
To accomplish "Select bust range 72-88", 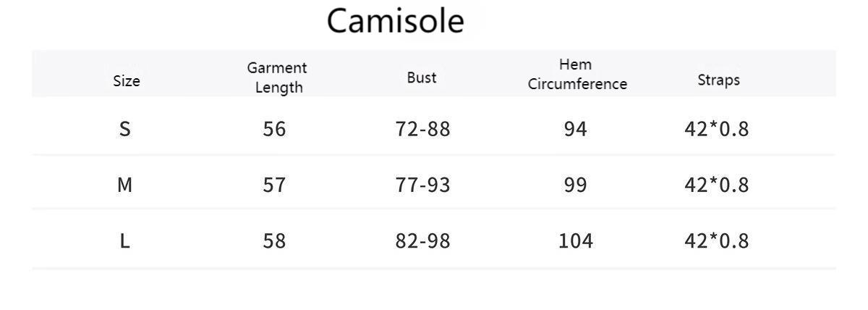I will (423, 129).
